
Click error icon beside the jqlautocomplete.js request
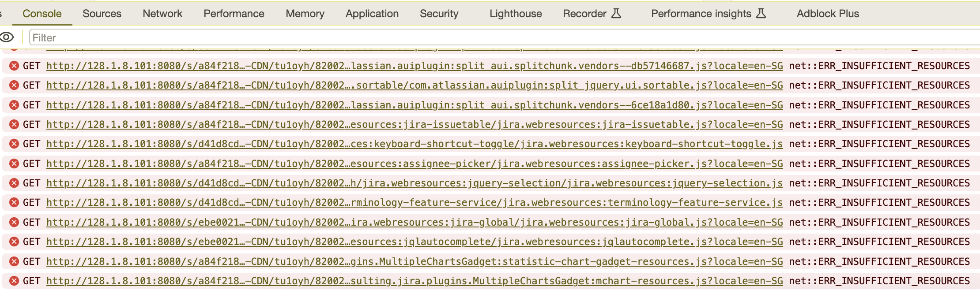[14, 242]
